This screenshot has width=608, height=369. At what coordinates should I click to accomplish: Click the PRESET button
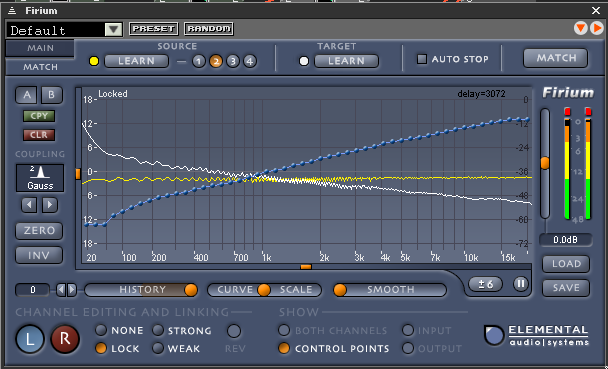click(154, 29)
